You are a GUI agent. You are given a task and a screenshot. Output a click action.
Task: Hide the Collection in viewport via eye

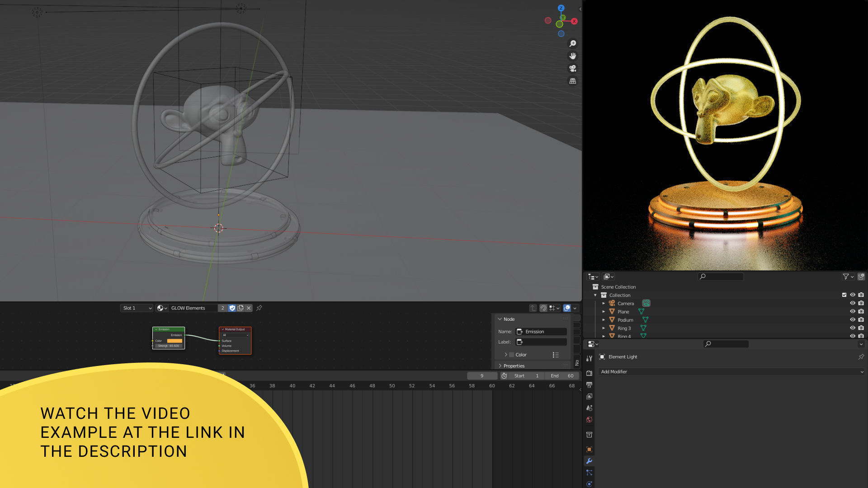(x=853, y=295)
